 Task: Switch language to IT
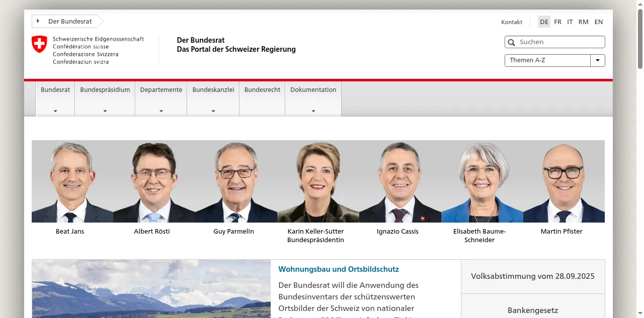(x=570, y=22)
